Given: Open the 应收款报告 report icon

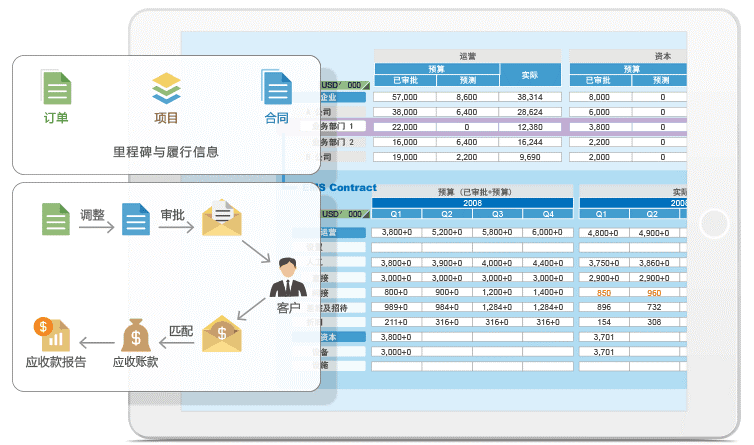Looking at the screenshot, I should point(49,334).
